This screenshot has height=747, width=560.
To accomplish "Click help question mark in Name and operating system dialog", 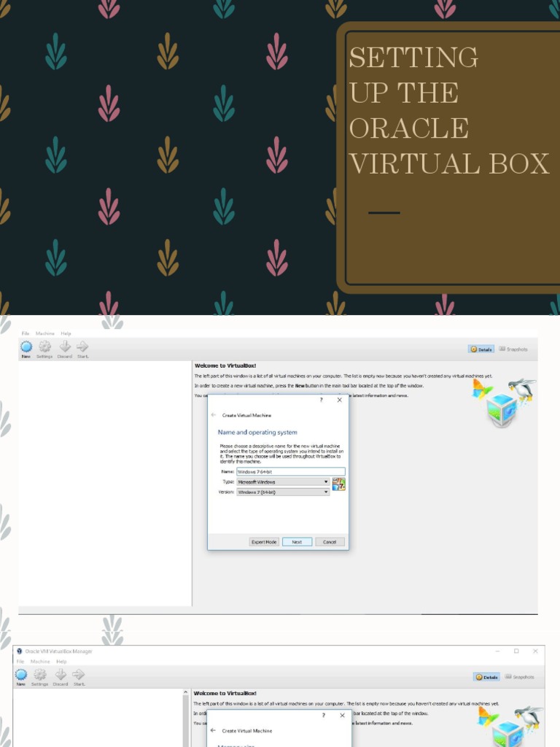I will pos(322,400).
